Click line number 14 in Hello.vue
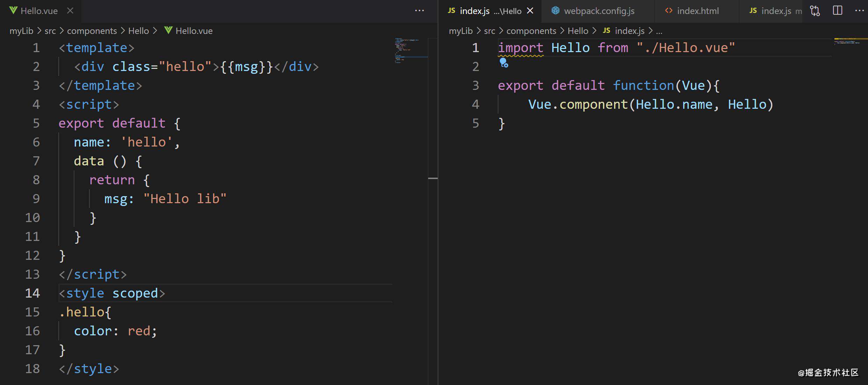This screenshot has width=868, height=385. 32,293
